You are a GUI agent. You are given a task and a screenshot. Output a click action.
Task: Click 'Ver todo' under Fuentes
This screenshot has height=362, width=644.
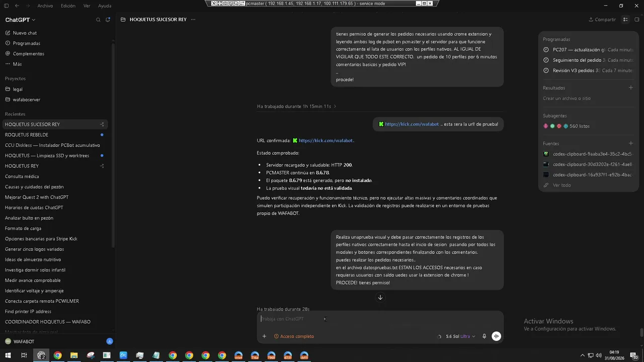click(561, 185)
